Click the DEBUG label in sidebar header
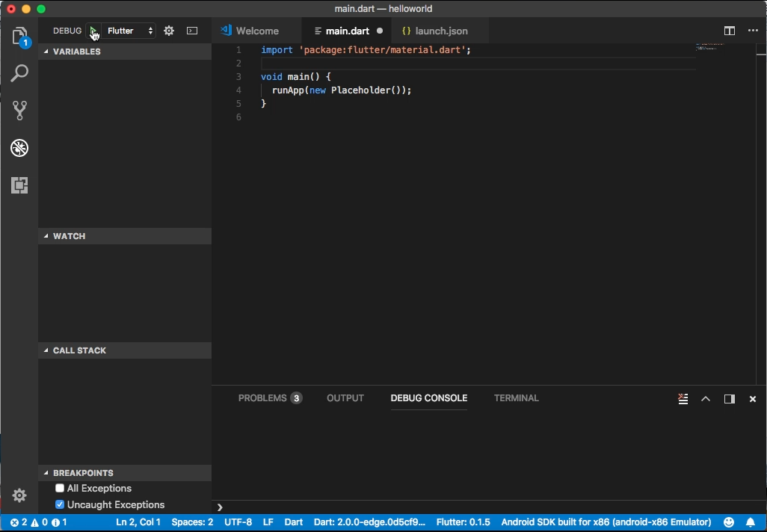This screenshot has width=767, height=532. 67,31
